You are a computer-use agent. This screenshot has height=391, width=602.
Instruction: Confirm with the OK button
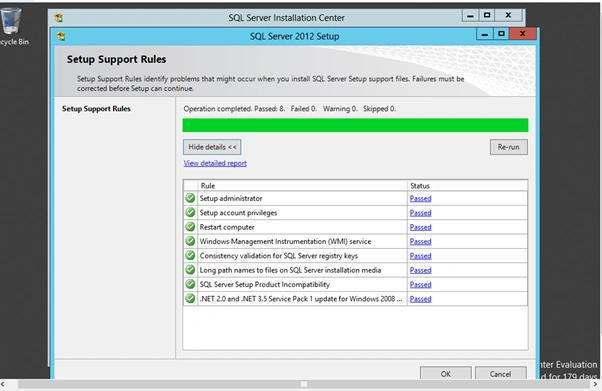(445, 373)
